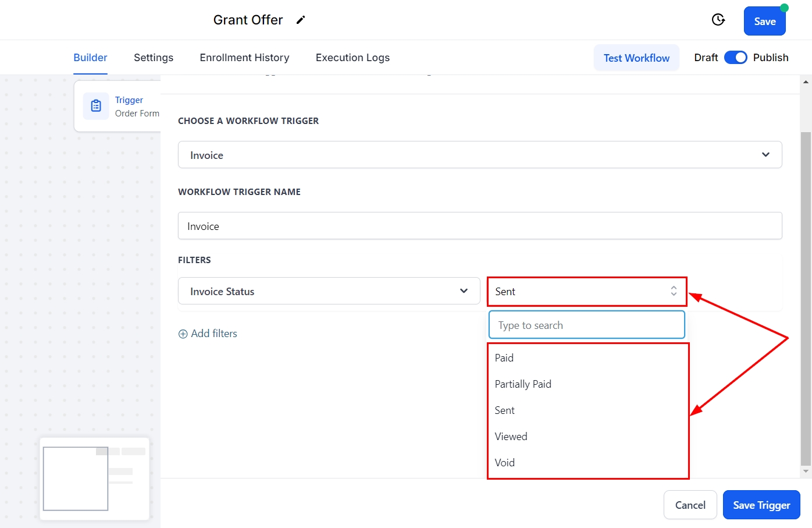Choose Partially Paid from the status list
Screen dimensions: 812x528
coord(523,384)
